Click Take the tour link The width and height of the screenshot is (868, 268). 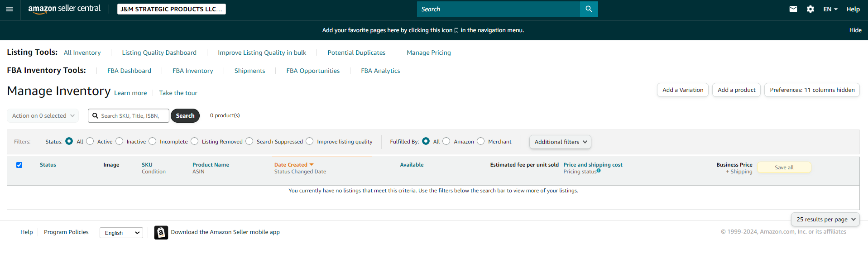[x=178, y=93]
